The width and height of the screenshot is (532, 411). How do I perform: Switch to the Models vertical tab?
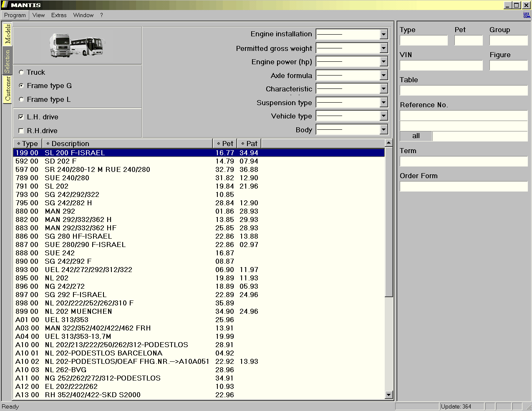7,34
